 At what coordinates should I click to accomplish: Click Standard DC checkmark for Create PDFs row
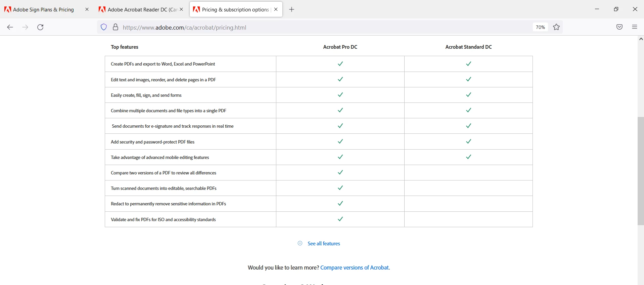468,64
